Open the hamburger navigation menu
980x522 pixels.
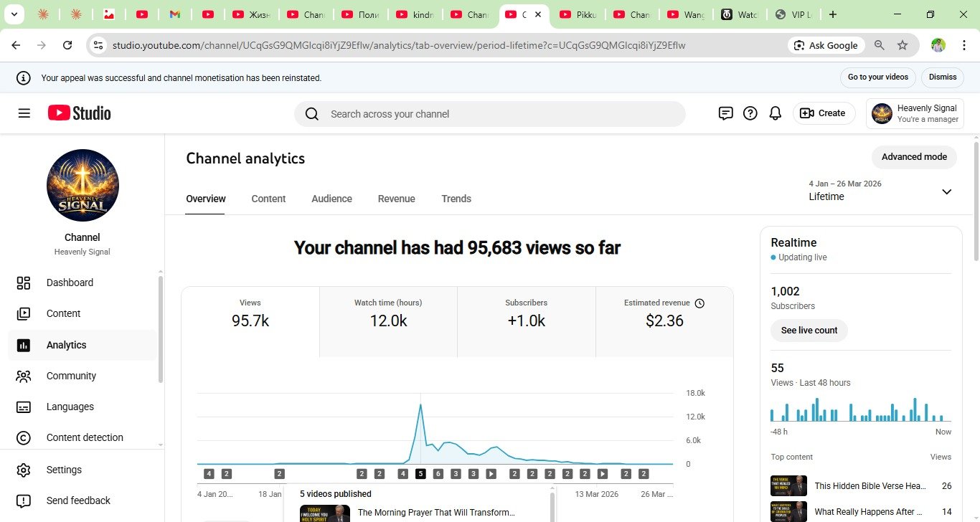(24, 113)
